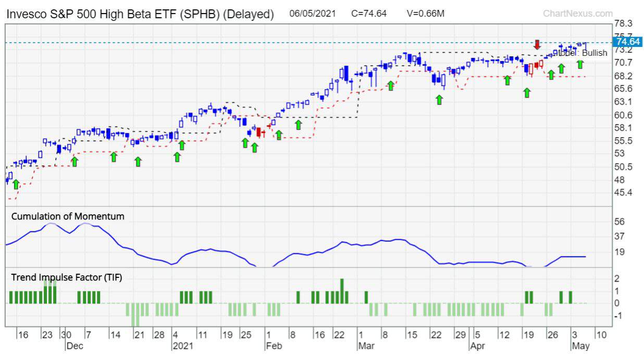Click the 68.2 price axis value
Screen dimensions: 644x354
click(623, 76)
